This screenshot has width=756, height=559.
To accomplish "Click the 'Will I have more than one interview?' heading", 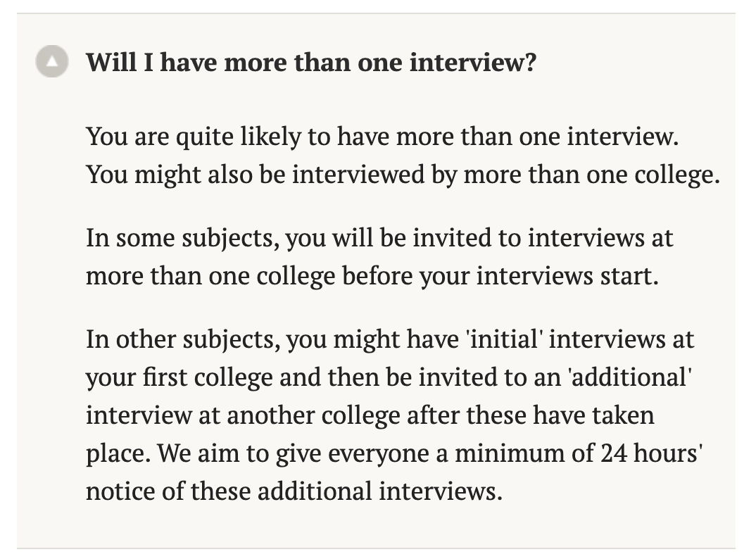I will coord(310,63).
